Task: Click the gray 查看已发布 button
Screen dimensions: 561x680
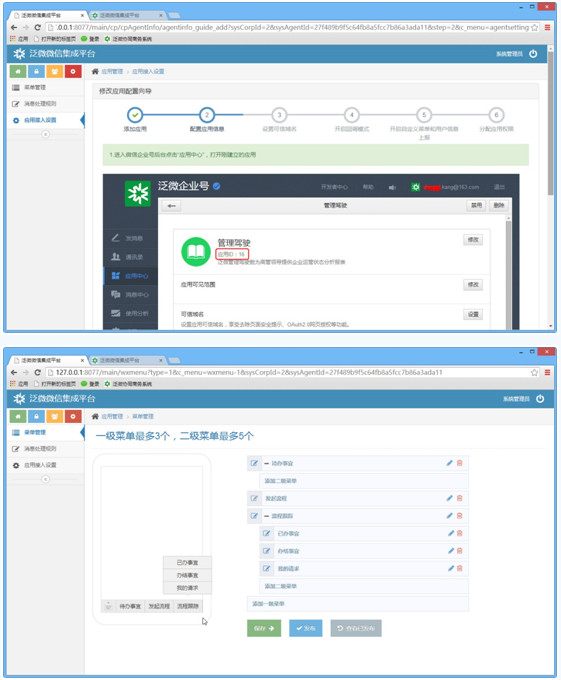Action: (356, 628)
